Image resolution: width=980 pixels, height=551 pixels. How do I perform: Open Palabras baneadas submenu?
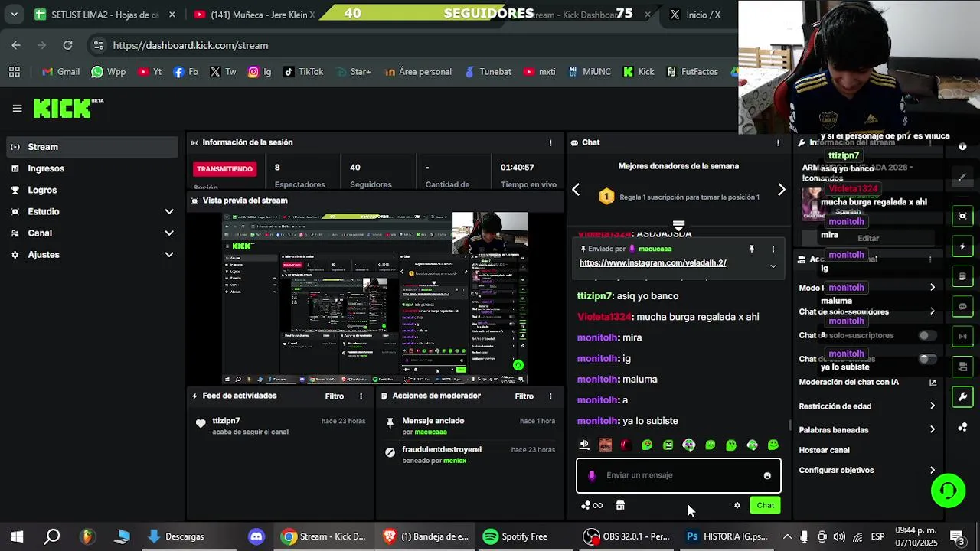coord(867,430)
